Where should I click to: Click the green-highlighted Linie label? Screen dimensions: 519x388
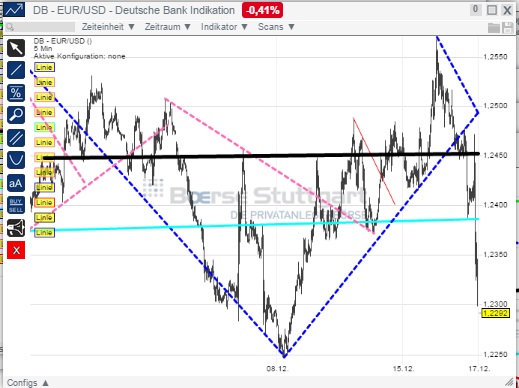click(44, 127)
